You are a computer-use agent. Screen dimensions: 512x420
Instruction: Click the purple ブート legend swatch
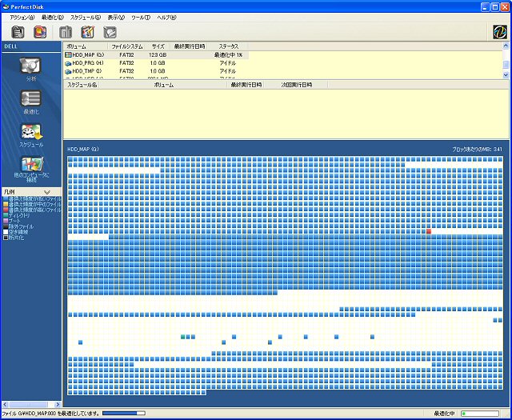tap(6, 221)
